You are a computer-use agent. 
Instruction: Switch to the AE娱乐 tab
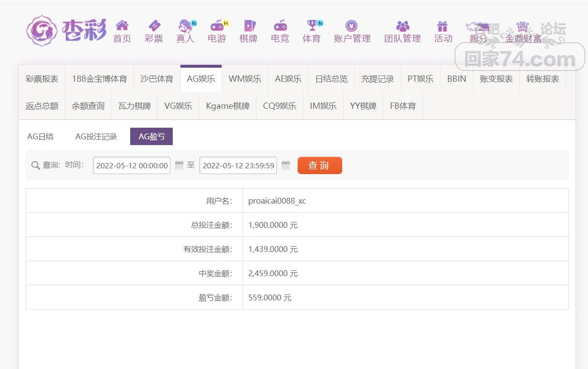click(x=288, y=79)
